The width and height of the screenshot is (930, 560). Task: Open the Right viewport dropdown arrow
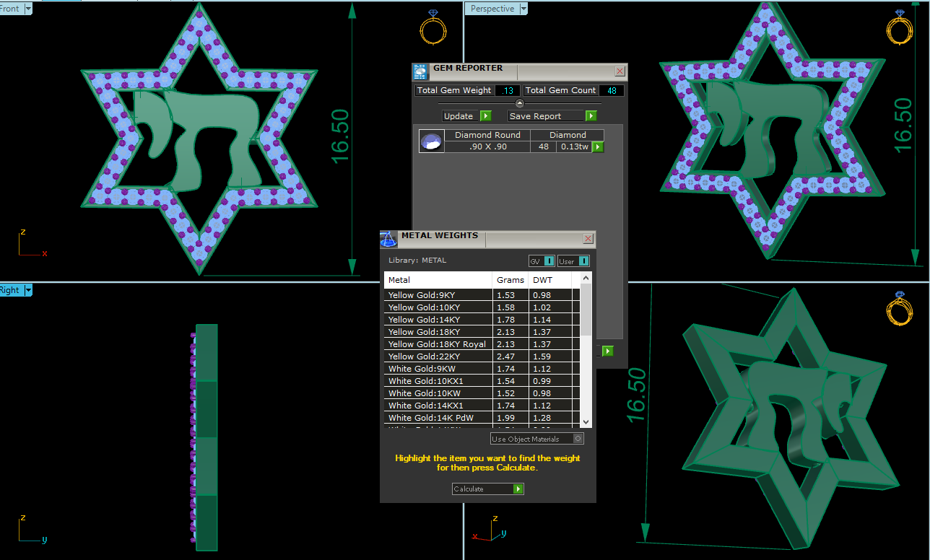29,290
